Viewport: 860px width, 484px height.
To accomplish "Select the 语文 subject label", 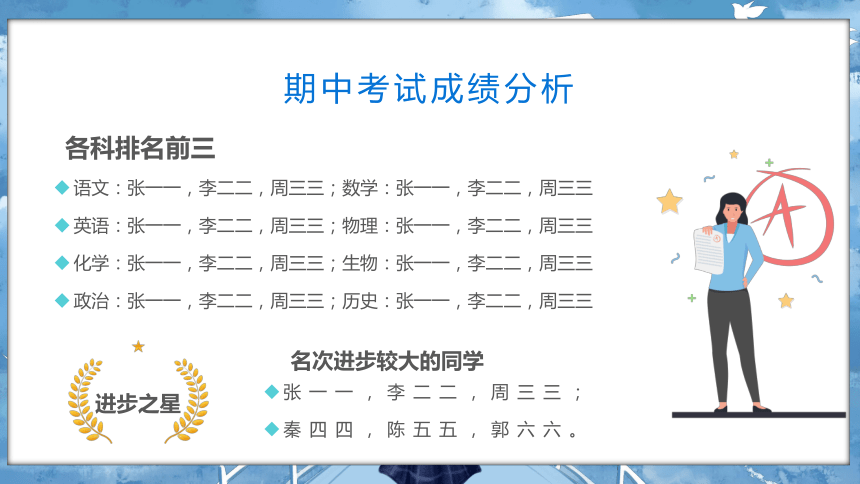I will click(91, 188).
